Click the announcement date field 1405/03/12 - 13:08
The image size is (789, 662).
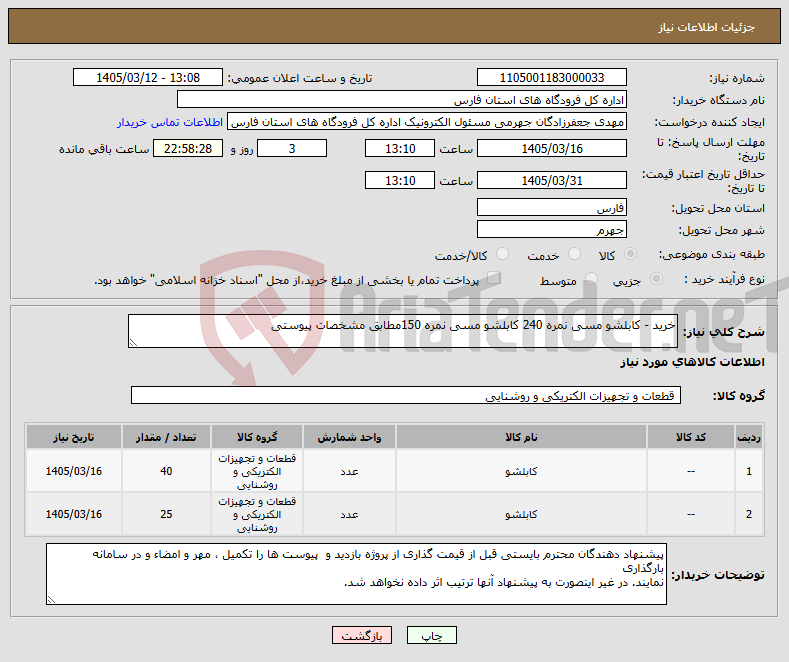[x=148, y=77]
